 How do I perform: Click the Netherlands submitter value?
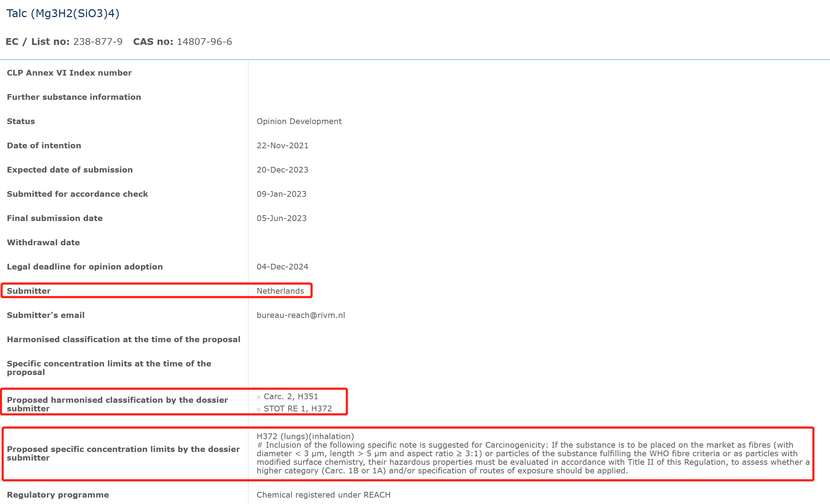tap(280, 291)
